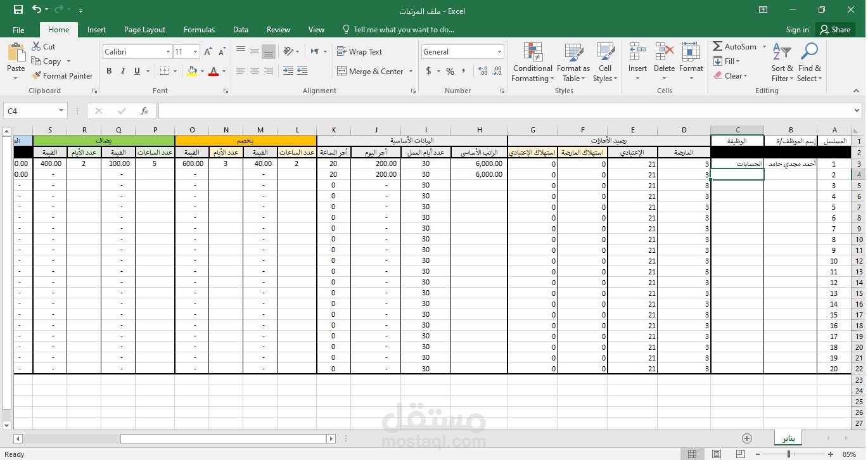The height and width of the screenshot is (460, 868).
Task: Click AutoSum
Action: pyautogui.click(x=735, y=47)
